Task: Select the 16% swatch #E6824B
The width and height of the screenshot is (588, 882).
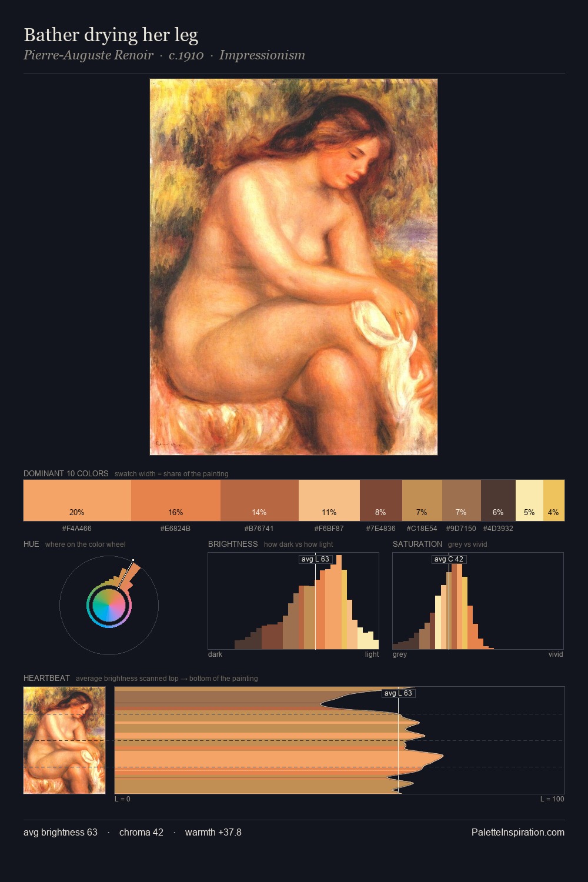Action: (x=176, y=500)
